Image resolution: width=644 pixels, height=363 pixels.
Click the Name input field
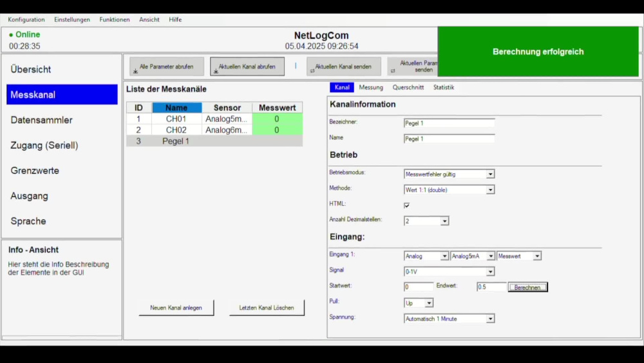point(450,139)
